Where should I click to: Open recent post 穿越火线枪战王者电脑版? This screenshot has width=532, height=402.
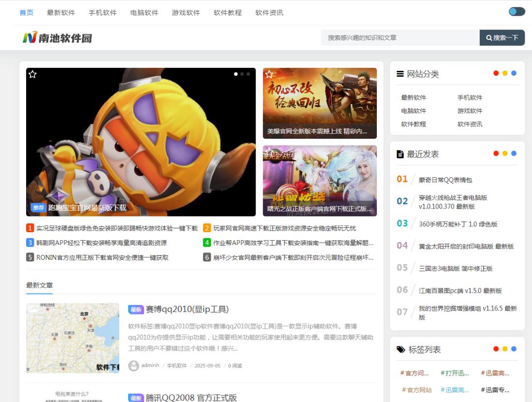pos(453,202)
